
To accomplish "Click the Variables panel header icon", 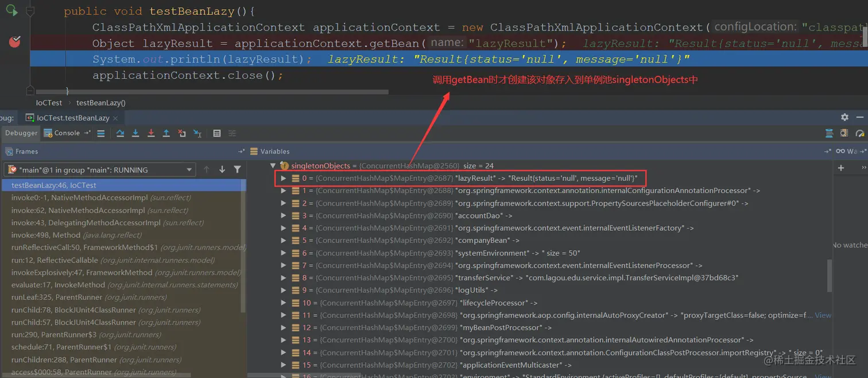I will pos(254,152).
